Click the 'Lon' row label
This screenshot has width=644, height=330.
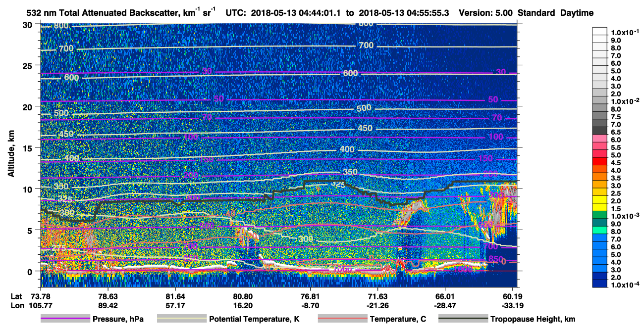pos(16,305)
